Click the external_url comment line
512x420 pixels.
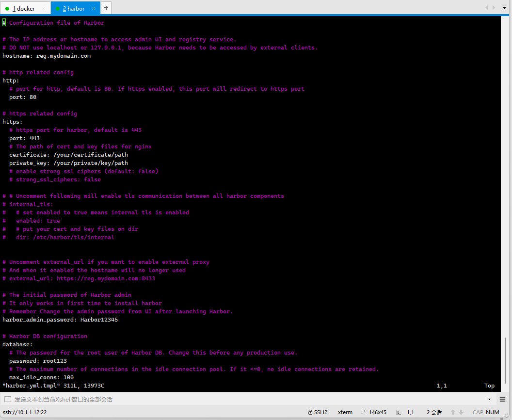tap(79, 278)
